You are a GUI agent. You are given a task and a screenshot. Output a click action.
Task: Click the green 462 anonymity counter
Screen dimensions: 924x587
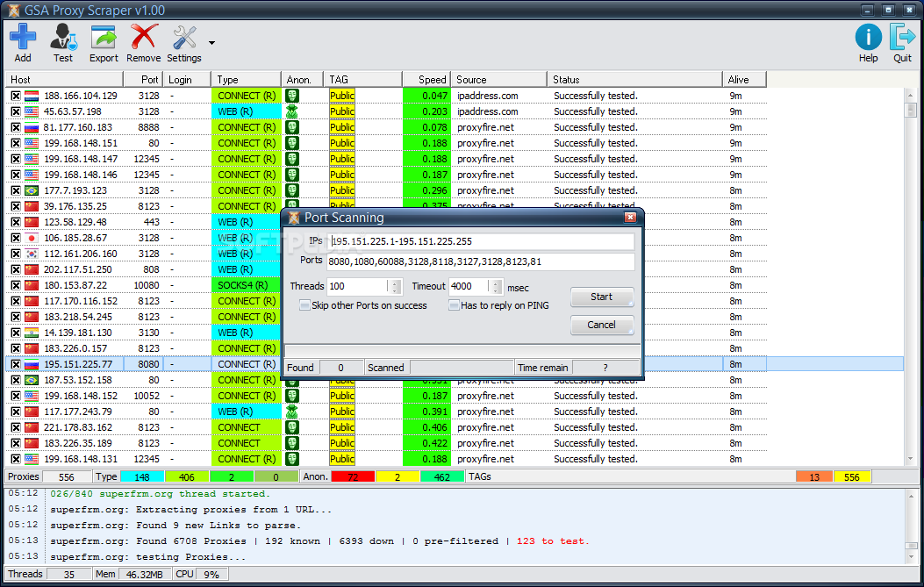[x=442, y=476]
